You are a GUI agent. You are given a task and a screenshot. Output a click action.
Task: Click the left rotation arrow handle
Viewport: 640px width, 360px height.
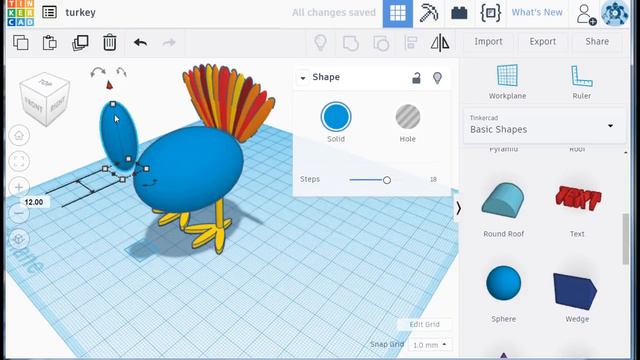click(98, 73)
